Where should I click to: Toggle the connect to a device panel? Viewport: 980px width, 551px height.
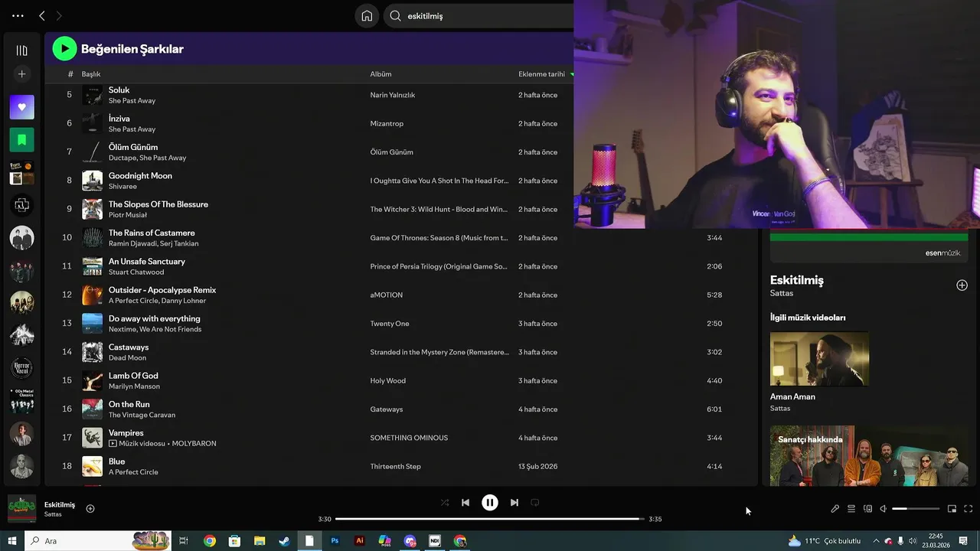click(867, 509)
